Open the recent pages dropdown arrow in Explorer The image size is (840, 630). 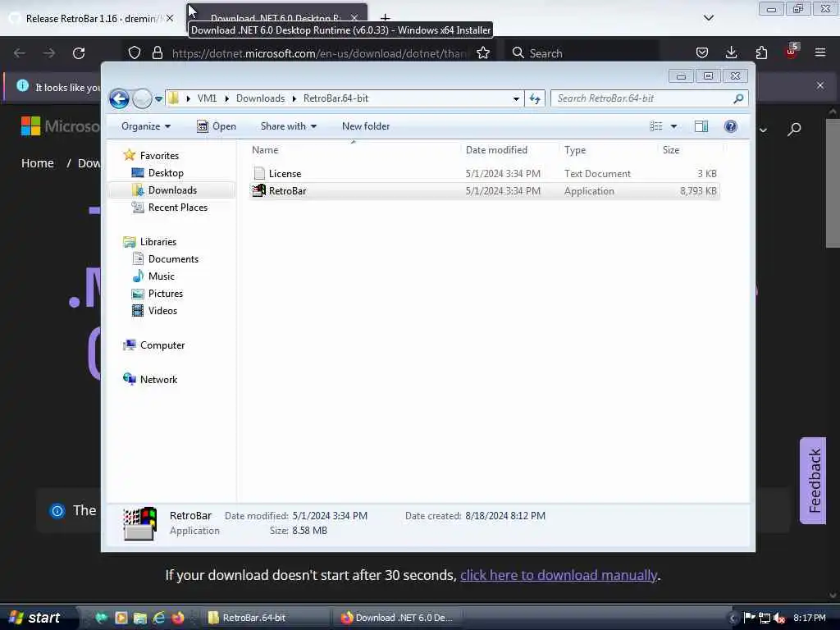pyautogui.click(x=158, y=99)
